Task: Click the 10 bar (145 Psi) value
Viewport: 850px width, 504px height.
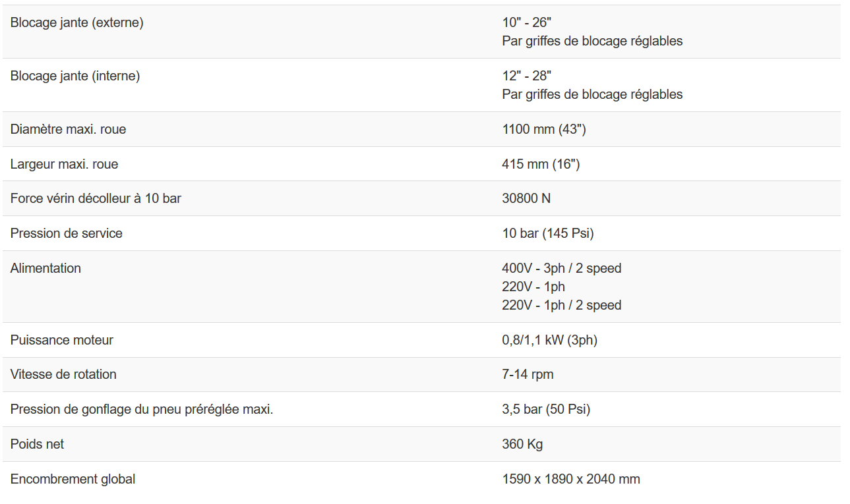Action: tap(548, 234)
